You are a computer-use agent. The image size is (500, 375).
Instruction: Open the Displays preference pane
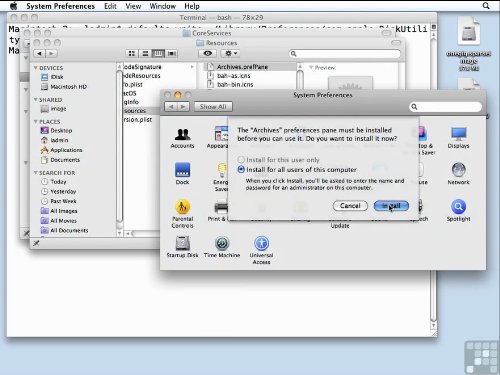point(458,138)
